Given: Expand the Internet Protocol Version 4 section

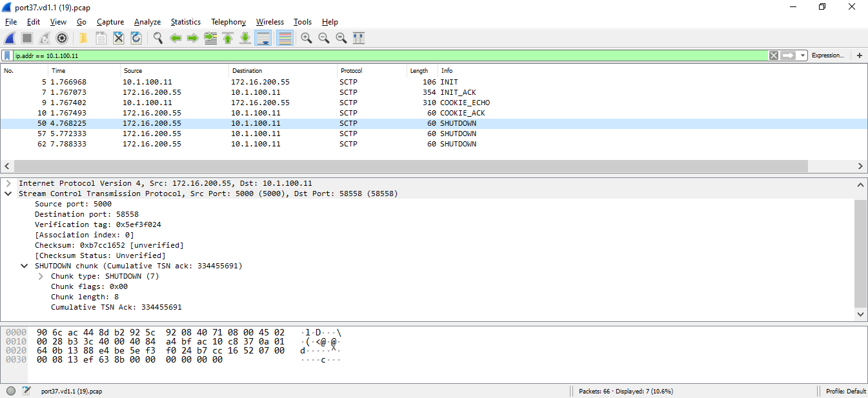Looking at the screenshot, I should click(8, 183).
